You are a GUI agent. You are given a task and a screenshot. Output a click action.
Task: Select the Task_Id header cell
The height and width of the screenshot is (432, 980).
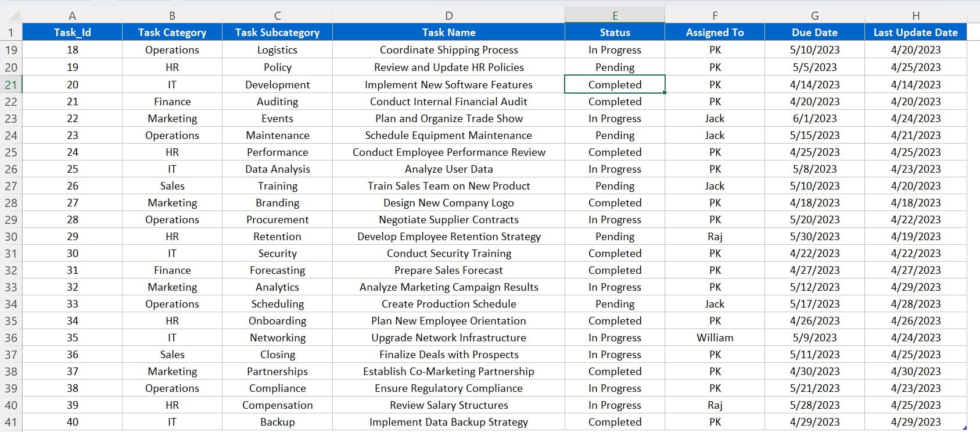(72, 33)
